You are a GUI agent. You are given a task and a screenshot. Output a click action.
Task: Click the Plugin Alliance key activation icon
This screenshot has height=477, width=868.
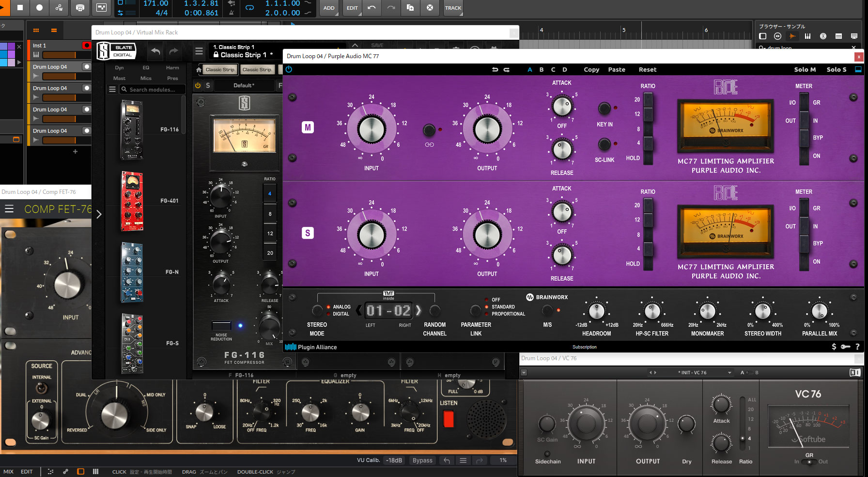click(x=846, y=347)
